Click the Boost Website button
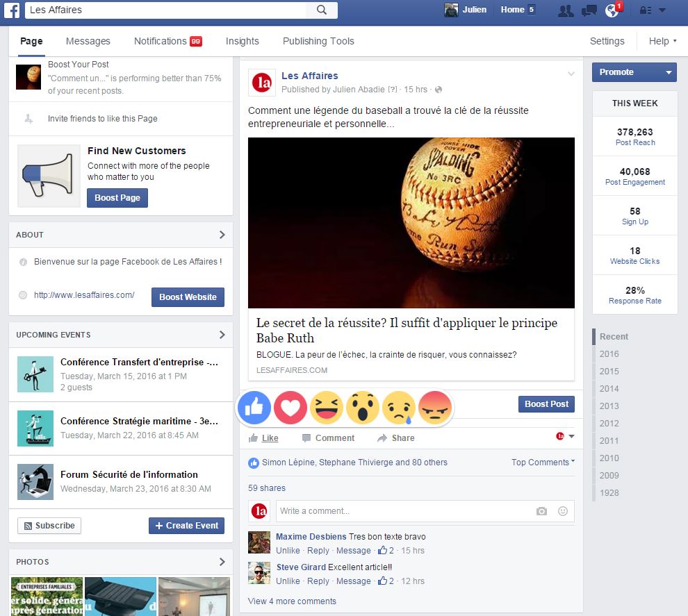 [188, 297]
